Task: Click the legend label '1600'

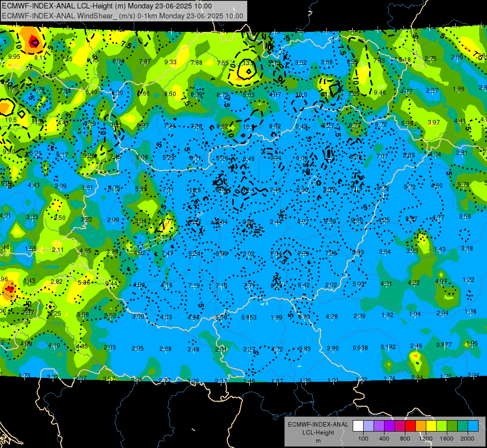Action: pyautogui.click(x=446, y=439)
